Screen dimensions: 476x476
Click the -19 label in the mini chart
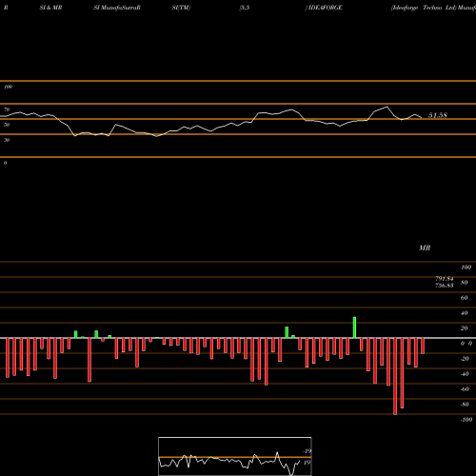[x=307, y=451]
